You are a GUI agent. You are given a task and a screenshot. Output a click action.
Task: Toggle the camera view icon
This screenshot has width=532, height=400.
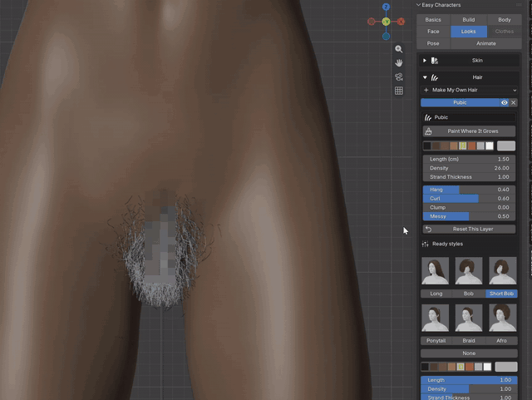pos(399,77)
